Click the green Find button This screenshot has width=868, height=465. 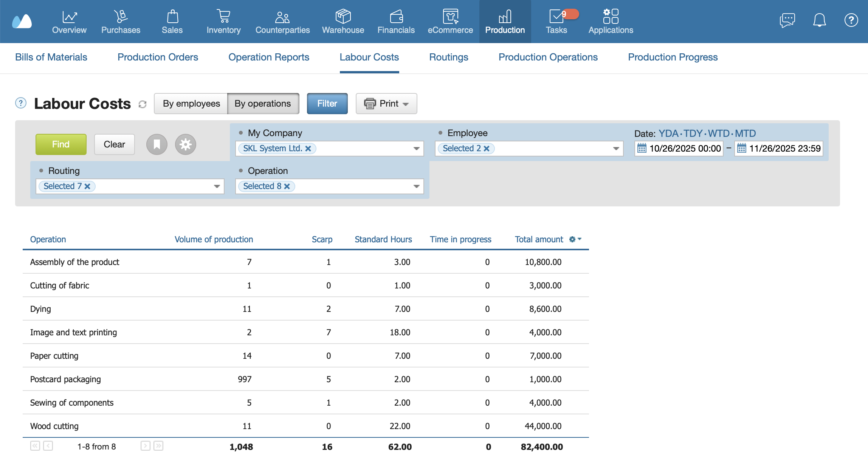pyautogui.click(x=61, y=144)
